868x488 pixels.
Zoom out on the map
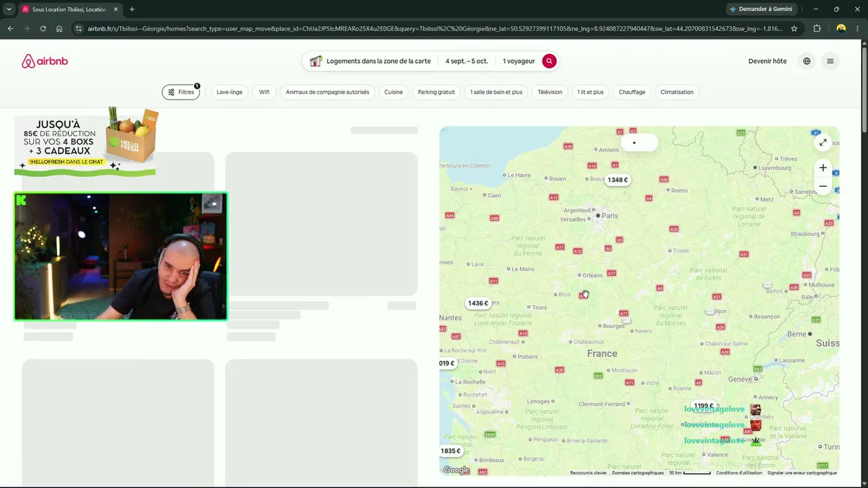(823, 186)
